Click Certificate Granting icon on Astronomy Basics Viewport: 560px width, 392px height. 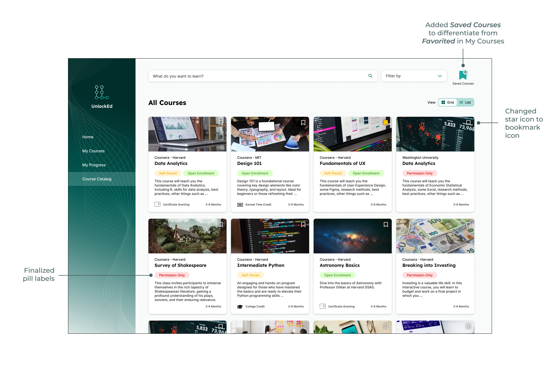click(x=323, y=306)
